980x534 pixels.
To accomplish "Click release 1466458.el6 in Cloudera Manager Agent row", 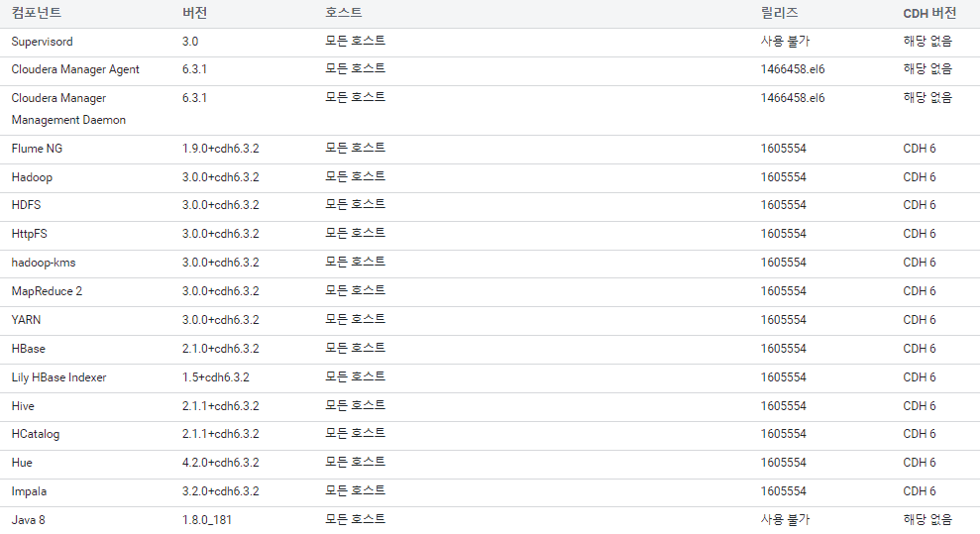I will [793, 68].
